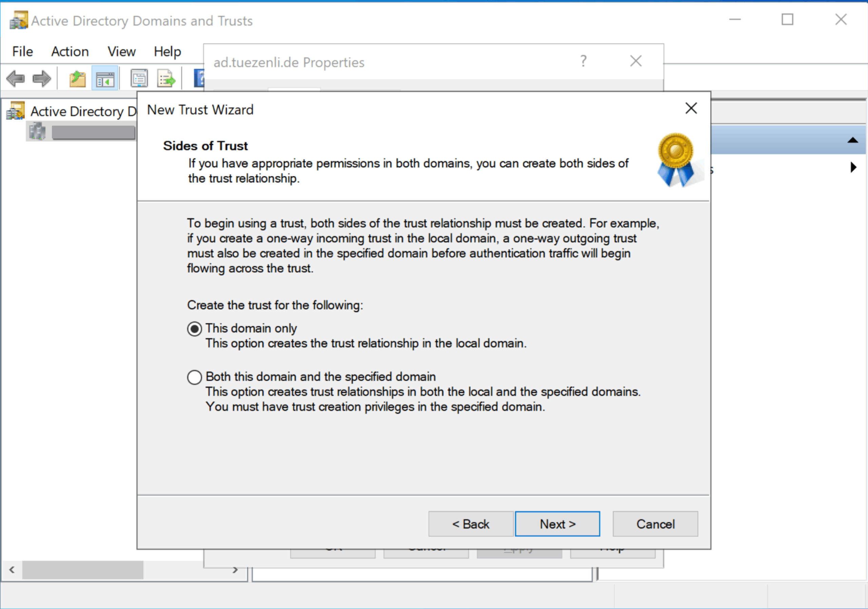868x609 pixels.
Task: Close the New Trust Wizard dialog
Action: [691, 109]
